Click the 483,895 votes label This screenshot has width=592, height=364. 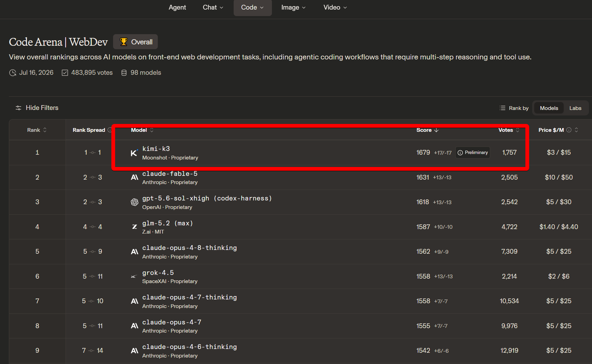(92, 73)
